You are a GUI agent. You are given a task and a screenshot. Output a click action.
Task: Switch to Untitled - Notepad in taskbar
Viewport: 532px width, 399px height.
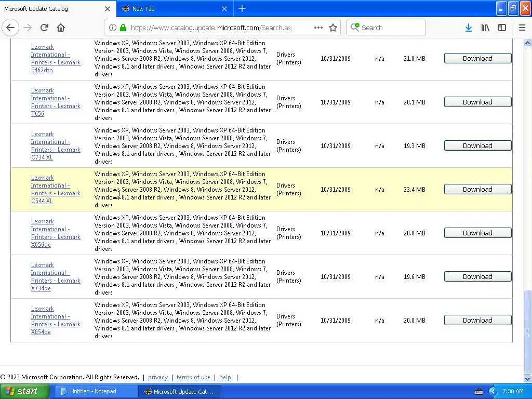96,391
